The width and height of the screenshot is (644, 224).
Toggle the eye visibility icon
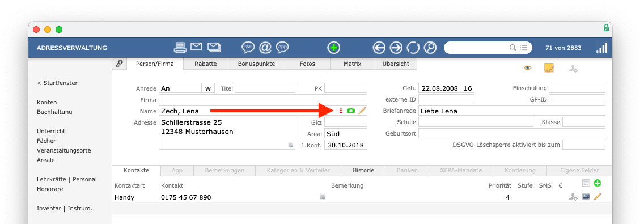[528, 68]
